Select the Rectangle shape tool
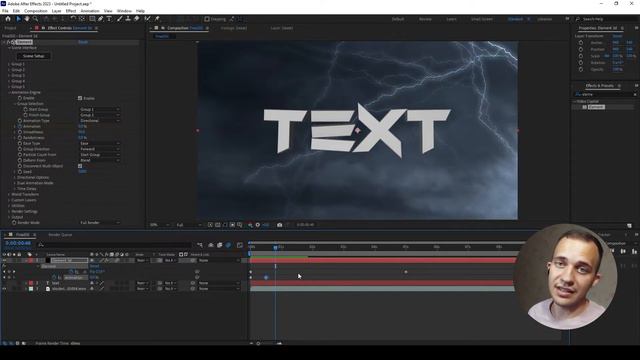 tap(92, 19)
